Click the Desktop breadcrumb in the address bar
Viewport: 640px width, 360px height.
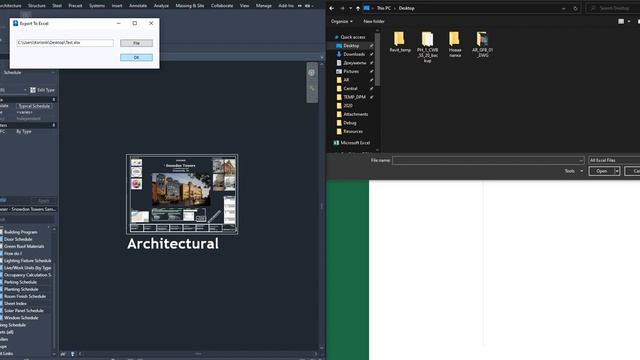[407, 8]
